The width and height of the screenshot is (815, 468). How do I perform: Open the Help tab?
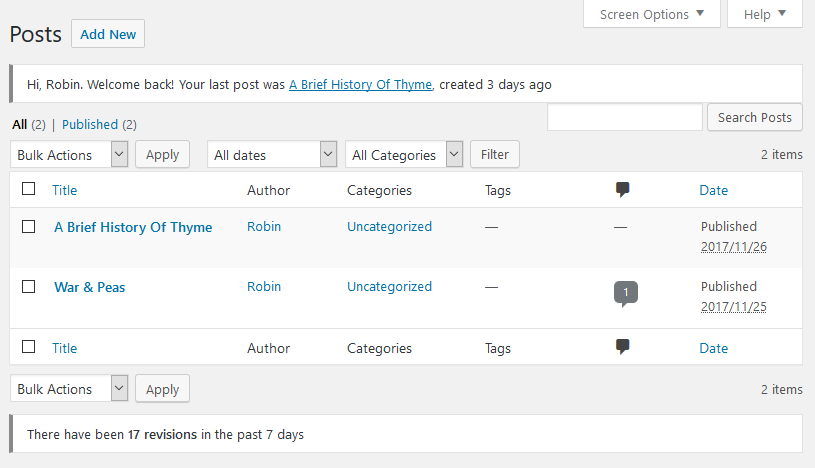pos(765,14)
